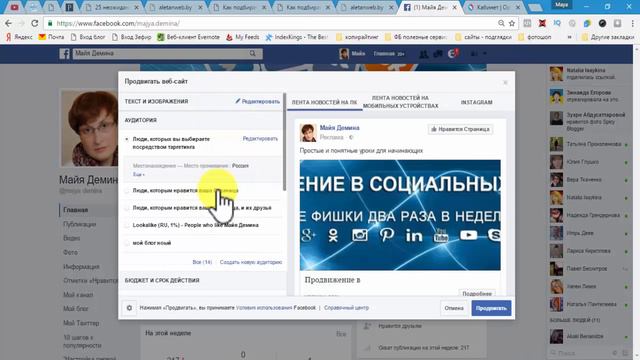This screenshot has width=640, height=360.
Task: Open Facebook messages icon
Action: pyautogui.click(x=438, y=53)
